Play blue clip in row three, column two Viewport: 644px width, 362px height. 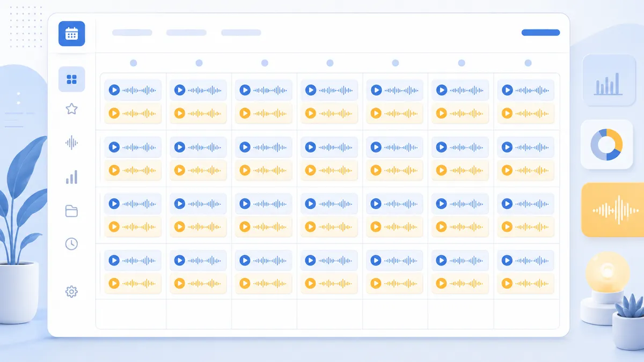coord(179,204)
